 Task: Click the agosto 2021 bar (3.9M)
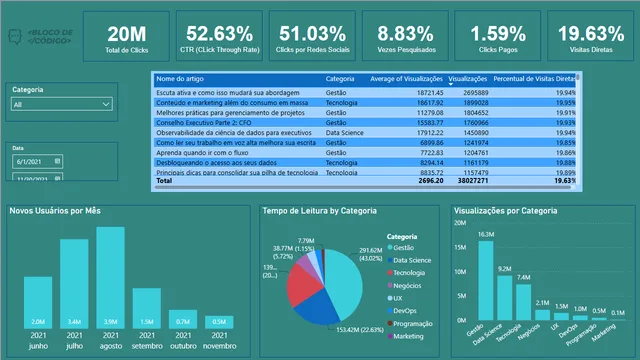[111, 278]
